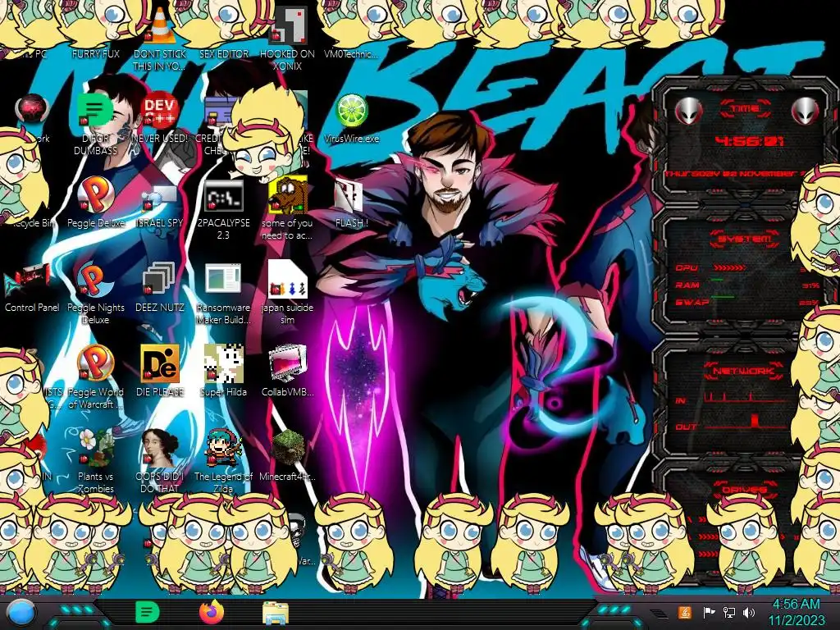Click the orange Java tray icon
Screen dimensions: 840x630
click(x=685, y=612)
